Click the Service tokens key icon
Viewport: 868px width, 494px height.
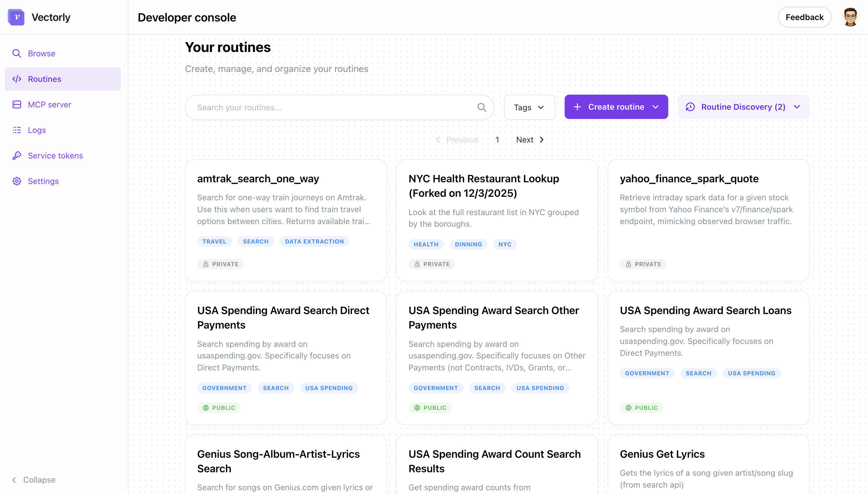(x=17, y=155)
